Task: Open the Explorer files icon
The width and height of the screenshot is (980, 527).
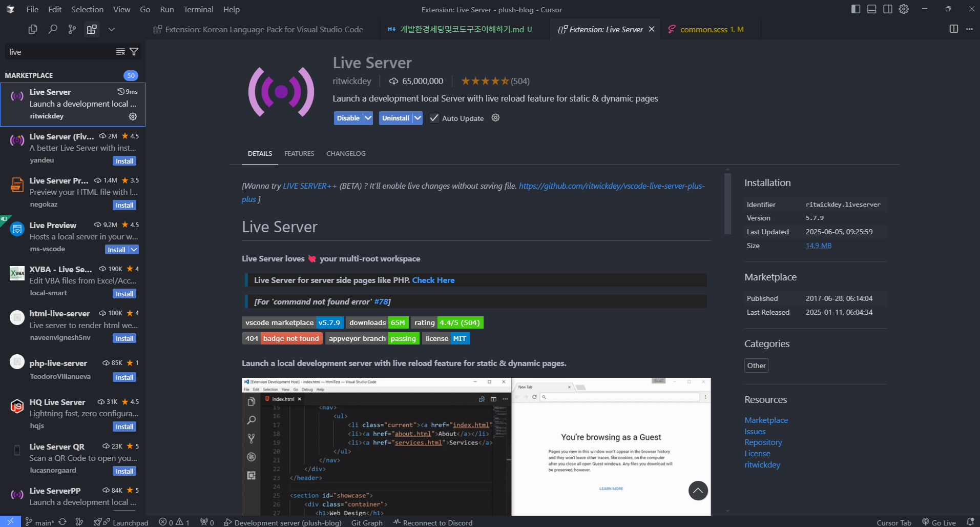Action: [33, 29]
